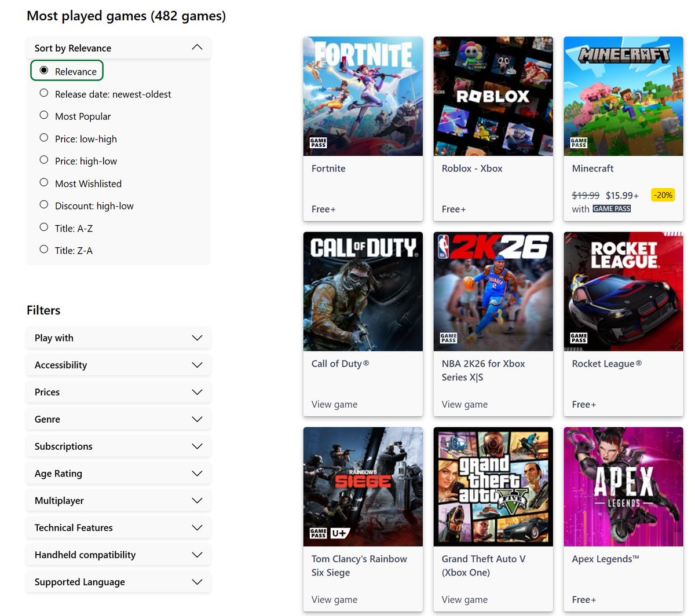Image resolution: width=695 pixels, height=616 pixels.
Task: Open the Minecraft cover art
Action: click(624, 96)
